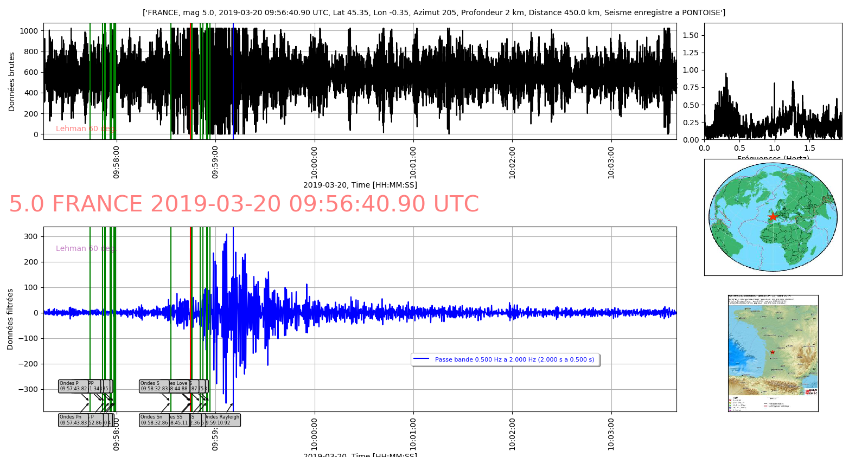The height and width of the screenshot is (457, 868).
Task: Click the 1.0 tick on frequency spectrum axis
Action: [x=774, y=148]
